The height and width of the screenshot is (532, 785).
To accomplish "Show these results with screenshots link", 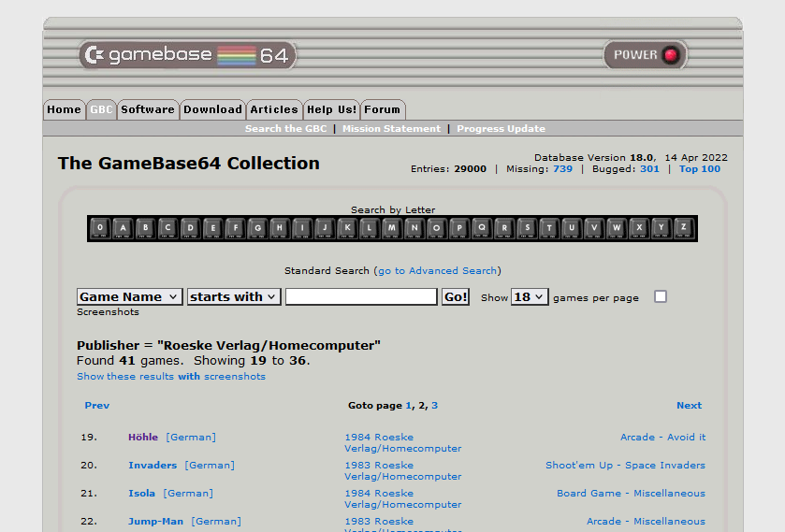I will pos(171,377).
